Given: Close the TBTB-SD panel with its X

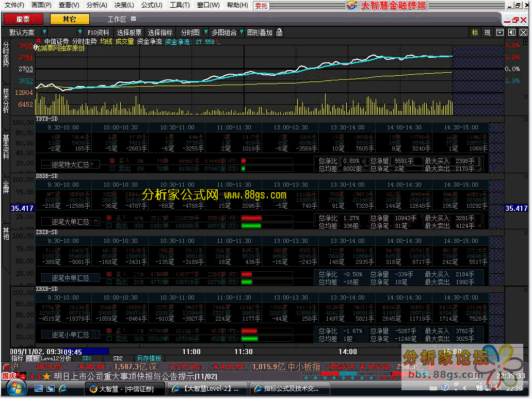Looking at the screenshot, I should [526, 119].
